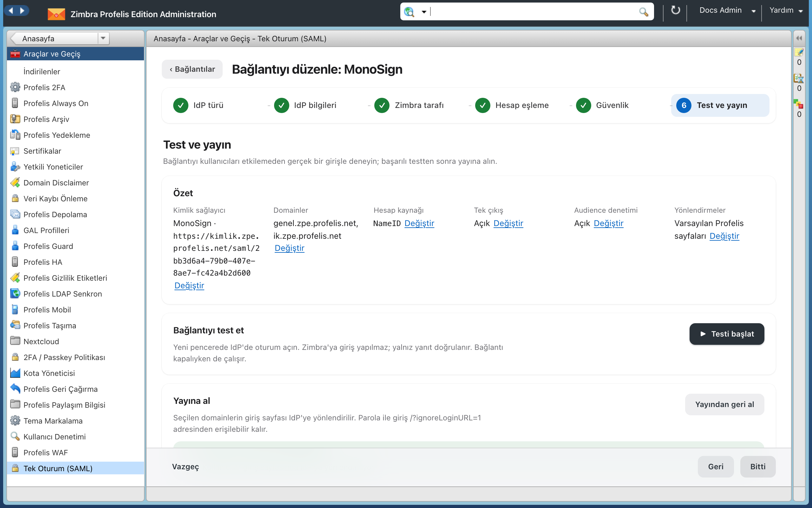This screenshot has width=812, height=508.
Task: Go to Güvenlik step
Action: pos(602,105)
